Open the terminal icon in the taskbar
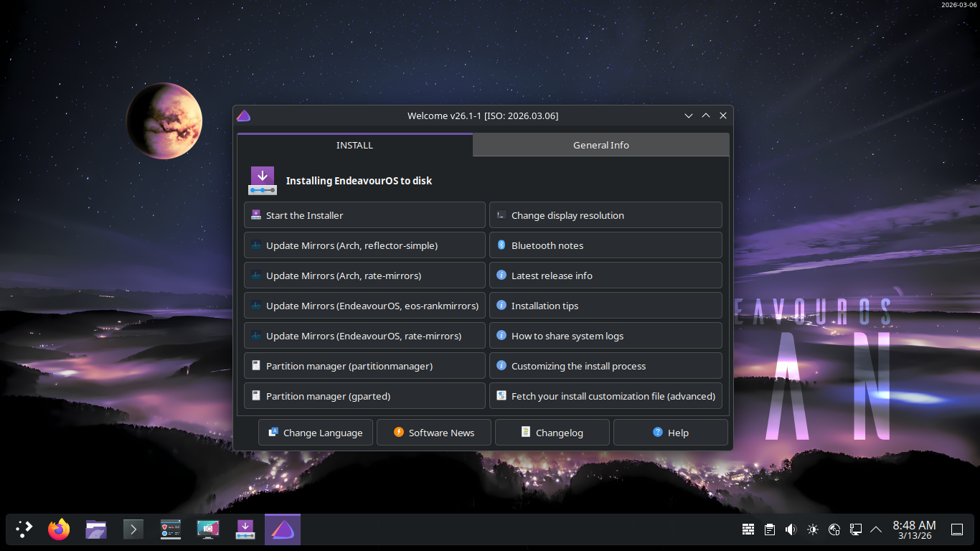The height and width of the screenshot is (551, 980). tap(133, 529)
